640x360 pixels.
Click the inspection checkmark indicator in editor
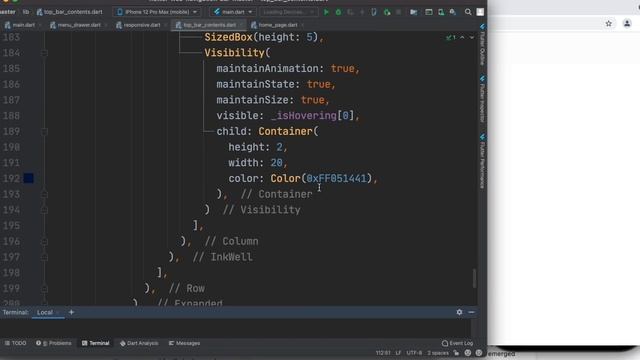(451, 38)
